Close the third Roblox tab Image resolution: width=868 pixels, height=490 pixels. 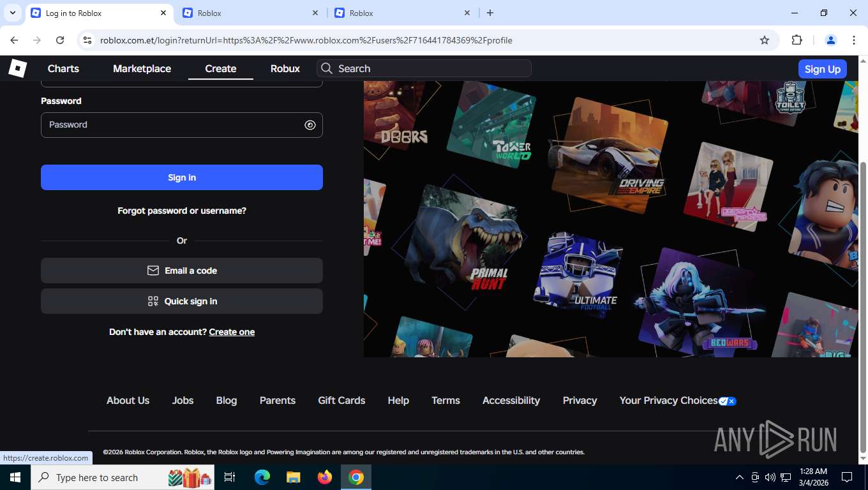click(x=467, y=13)
